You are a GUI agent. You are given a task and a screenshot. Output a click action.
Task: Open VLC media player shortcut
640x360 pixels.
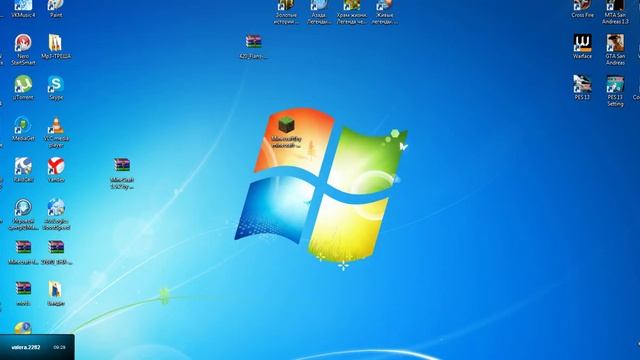pyautogui.click(x=56, y=132)
